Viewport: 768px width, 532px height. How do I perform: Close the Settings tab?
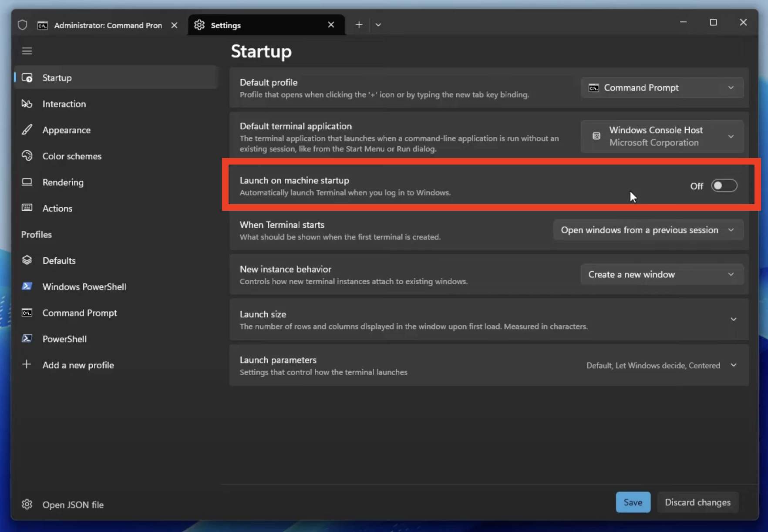331,25
